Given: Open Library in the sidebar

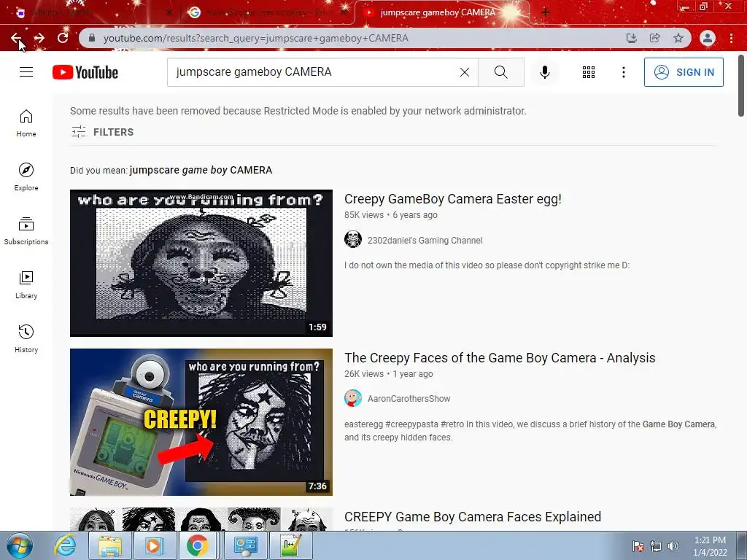Looking at the screenshot, I should pyautogui.click(x=26, y=284).
